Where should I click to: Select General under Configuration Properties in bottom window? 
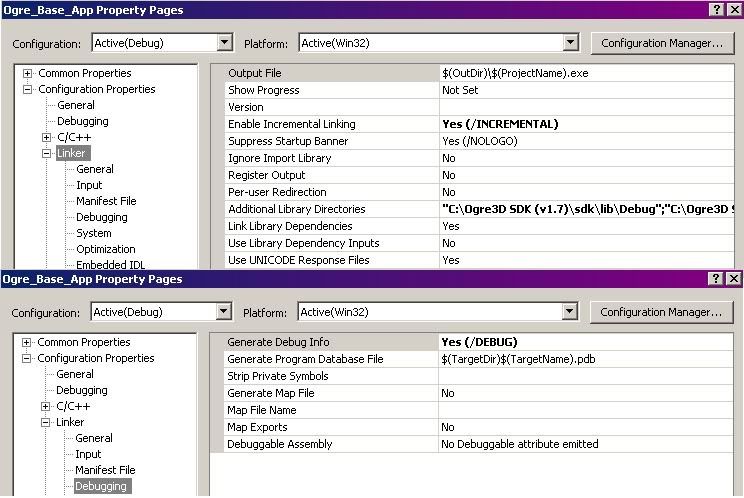point(75,374)
